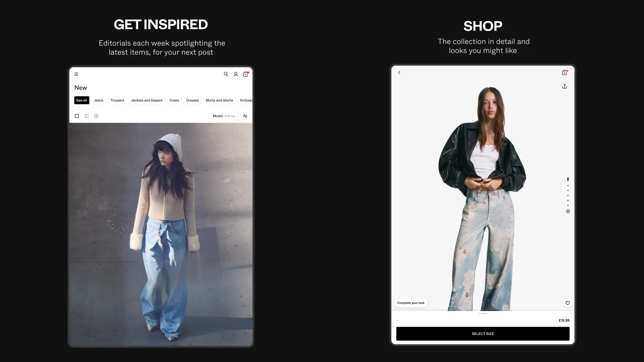Tap the Complete your look button

pos(411,303)
